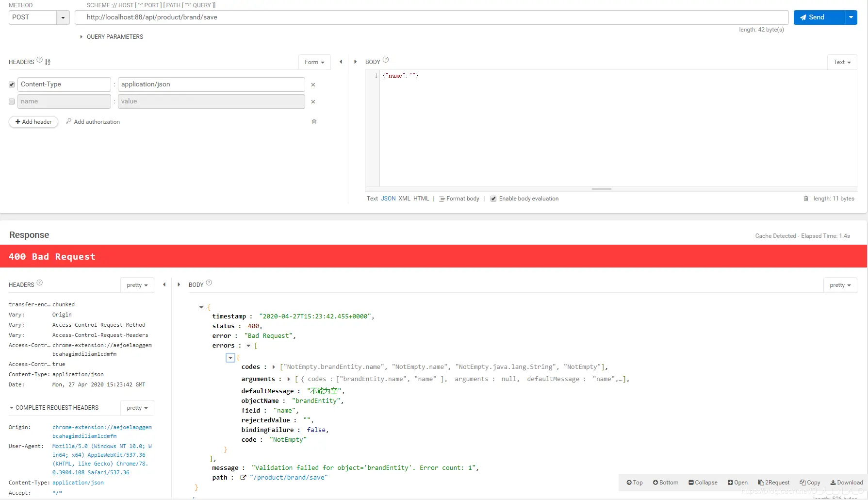Collapse COMPLETE REQUEST HEADERS section
The image size is (868, 500).
54,408
